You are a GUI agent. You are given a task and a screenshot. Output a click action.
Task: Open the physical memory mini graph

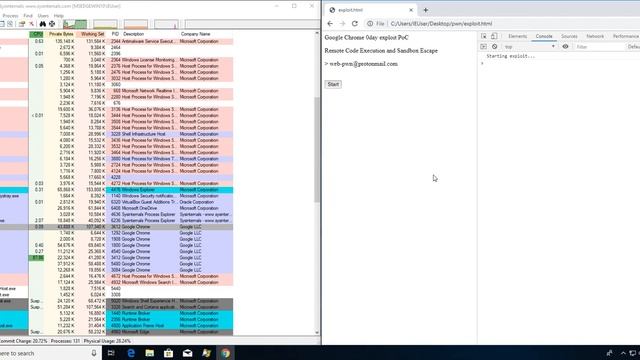pos(136,24)
